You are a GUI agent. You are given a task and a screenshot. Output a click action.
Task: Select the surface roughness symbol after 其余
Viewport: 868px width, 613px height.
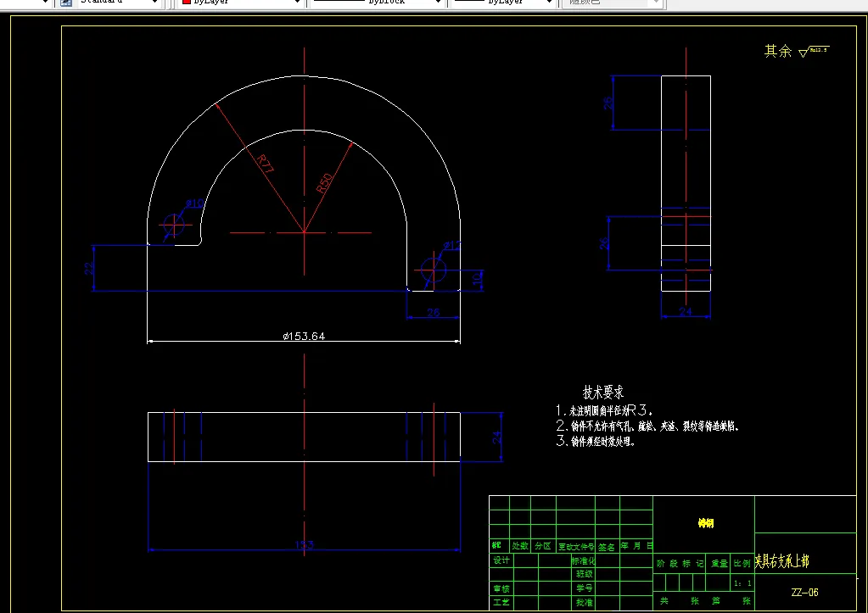point(814,52)
